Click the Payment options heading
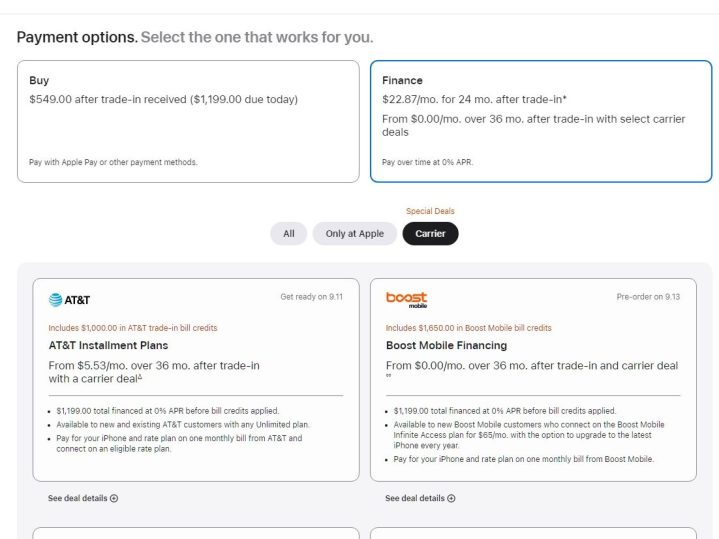719x539 pixels. click(x=77, y=37)
